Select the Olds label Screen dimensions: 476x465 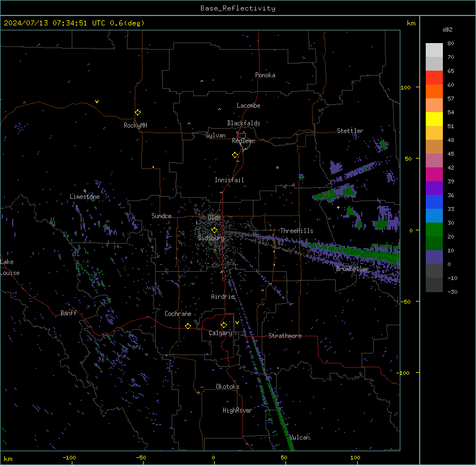click(x=214, y=218)
